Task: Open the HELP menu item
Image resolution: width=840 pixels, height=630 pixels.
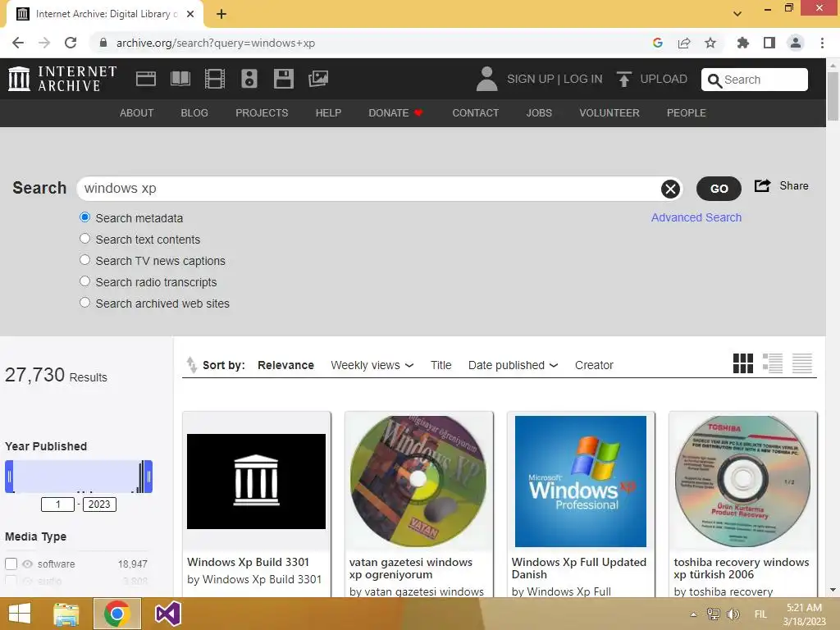Action: pyautogui.click(x=328, y=113)
